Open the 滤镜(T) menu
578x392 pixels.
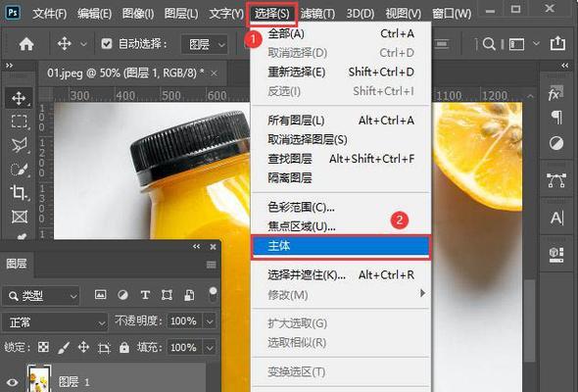pos(317,14)
